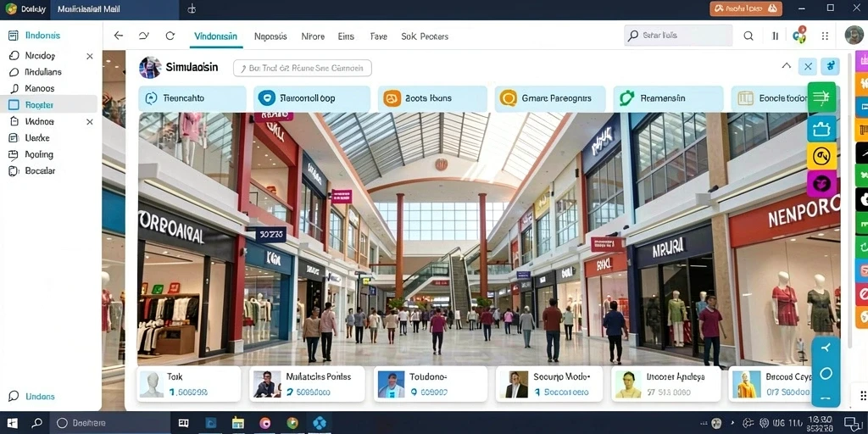Screen dimensions: 868x434
Task: Close the Vadnoe sidebar item
Action: 90,121
